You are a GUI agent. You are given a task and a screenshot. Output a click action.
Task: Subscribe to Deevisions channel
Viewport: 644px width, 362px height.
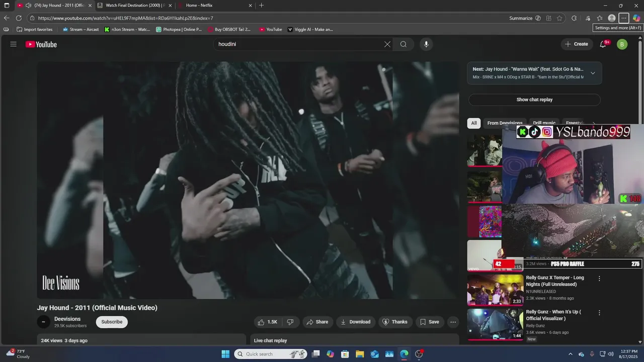(112, 322)
